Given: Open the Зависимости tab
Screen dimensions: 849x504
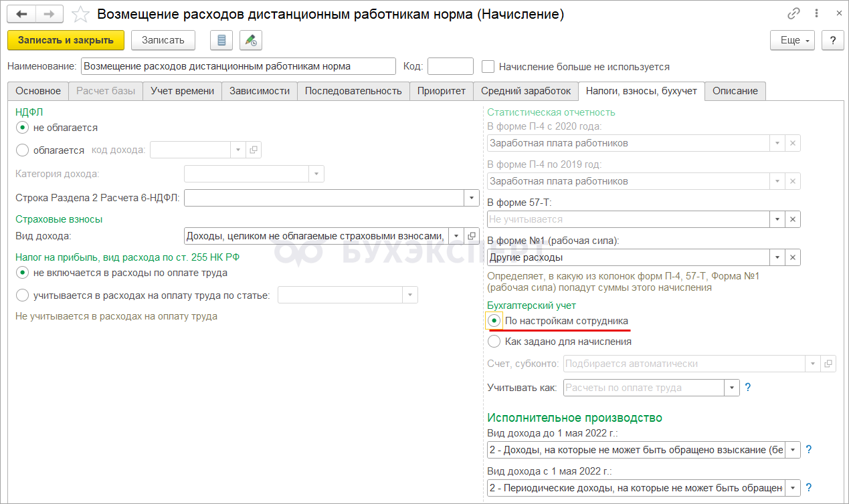Looking at the screenshot, I should tap(260, 91).
